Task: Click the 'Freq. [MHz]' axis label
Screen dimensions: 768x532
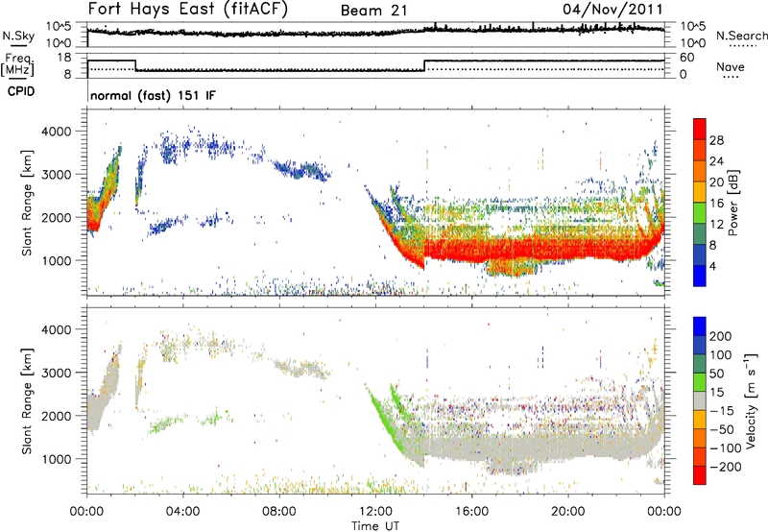Action: [17, 64]
